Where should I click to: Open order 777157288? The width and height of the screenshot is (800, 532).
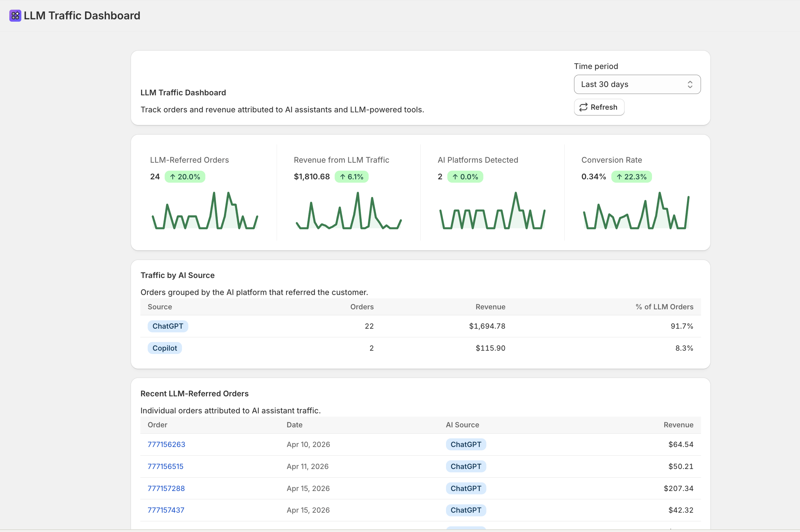pos(166,489)
